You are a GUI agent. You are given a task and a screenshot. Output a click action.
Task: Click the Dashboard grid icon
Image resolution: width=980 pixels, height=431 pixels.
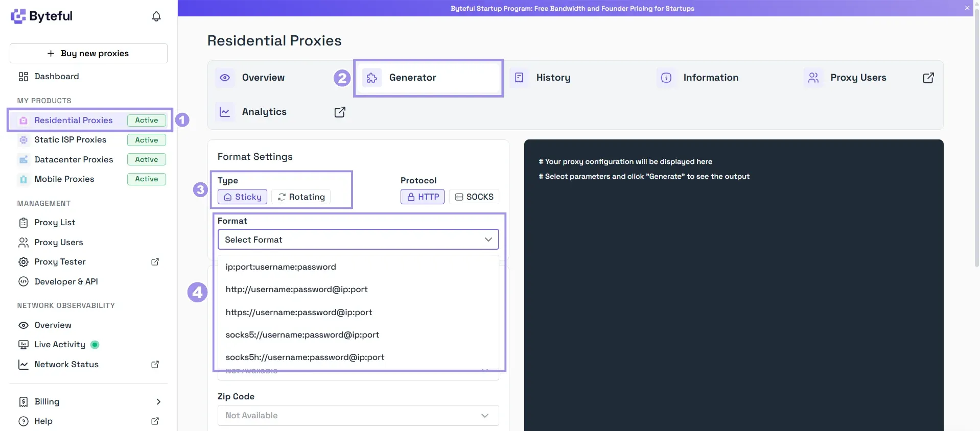point(24,77)
